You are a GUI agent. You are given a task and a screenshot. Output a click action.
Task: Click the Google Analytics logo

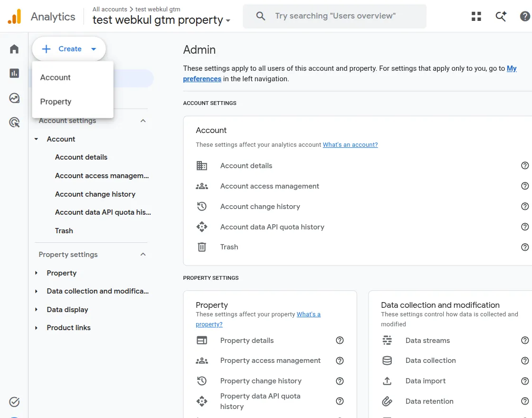[14, 16]
